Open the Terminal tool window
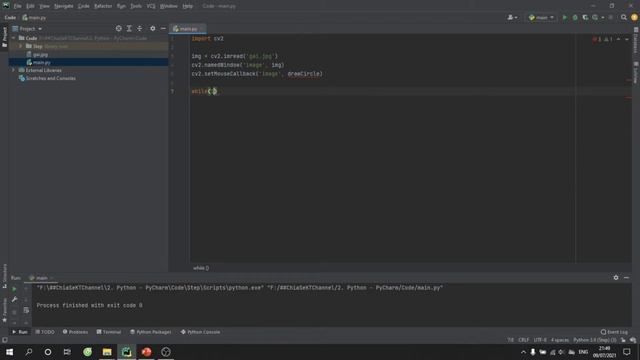The width and height of the screenshot is (640, 360). pyautogui.click(x=109, y=332)
